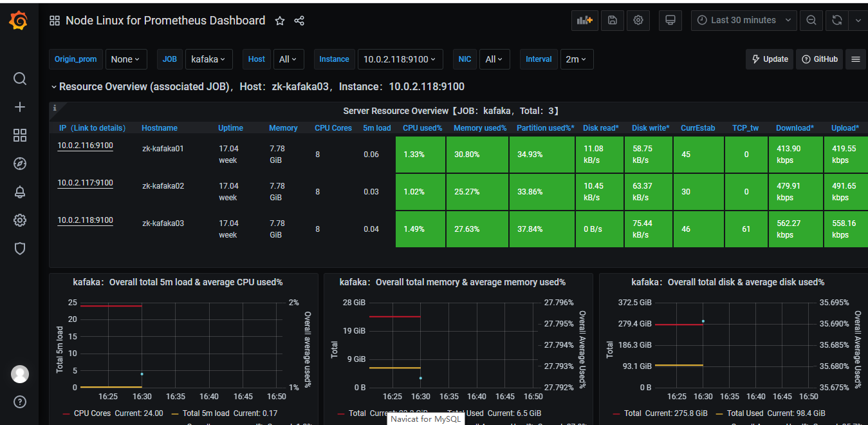This screenshot has height=425, width=868.
Task: Open the 5m load & average CPU panel title
Action: (178, 282)
